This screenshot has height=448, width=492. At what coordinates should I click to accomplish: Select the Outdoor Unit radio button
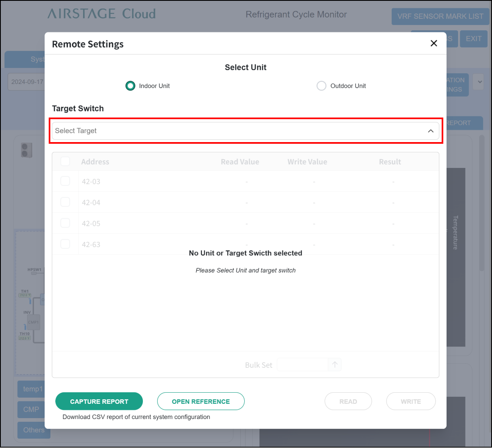322,86
